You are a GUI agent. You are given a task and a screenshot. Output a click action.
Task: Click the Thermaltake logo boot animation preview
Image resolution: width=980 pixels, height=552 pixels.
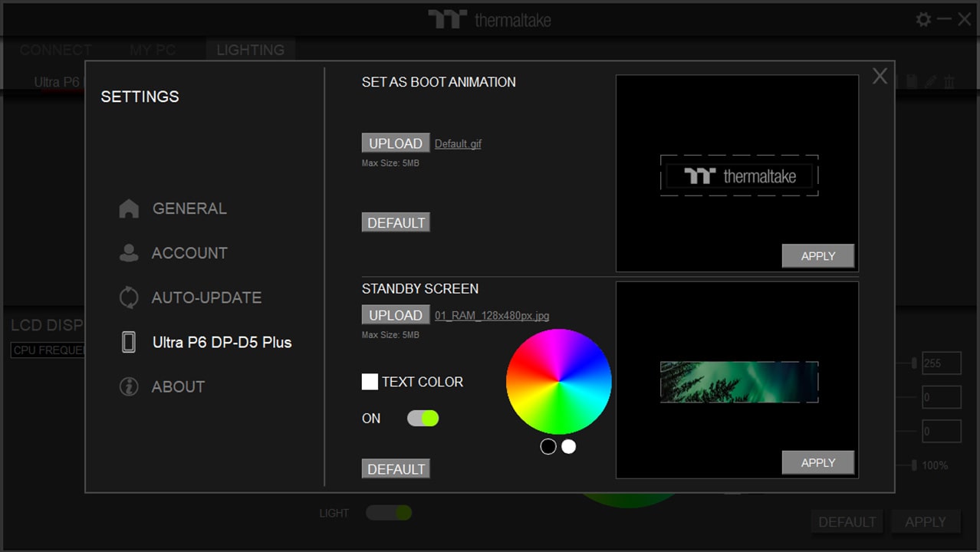739,176
